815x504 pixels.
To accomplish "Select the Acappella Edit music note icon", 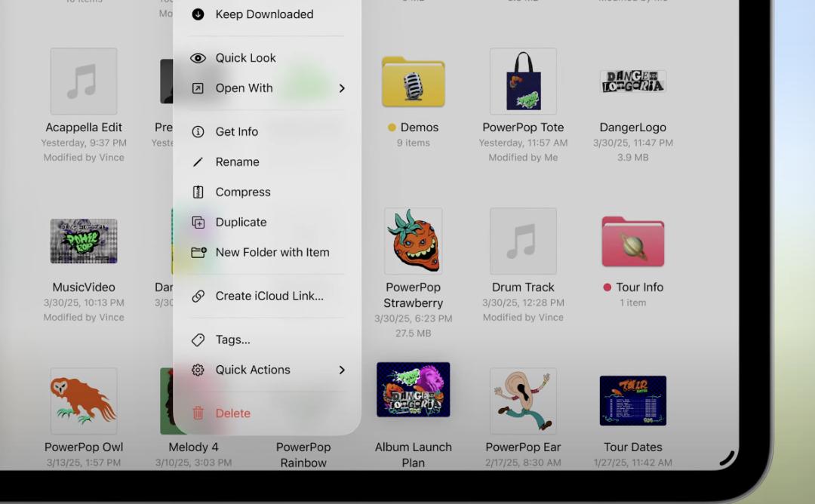I will (84, 81).
